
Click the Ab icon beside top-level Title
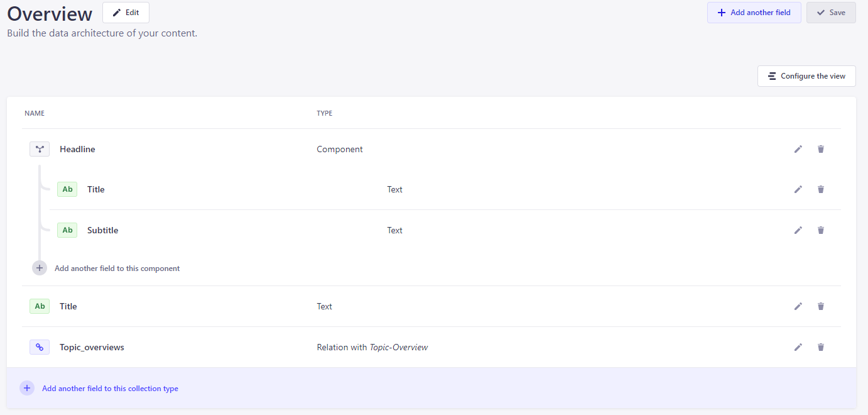40,306
